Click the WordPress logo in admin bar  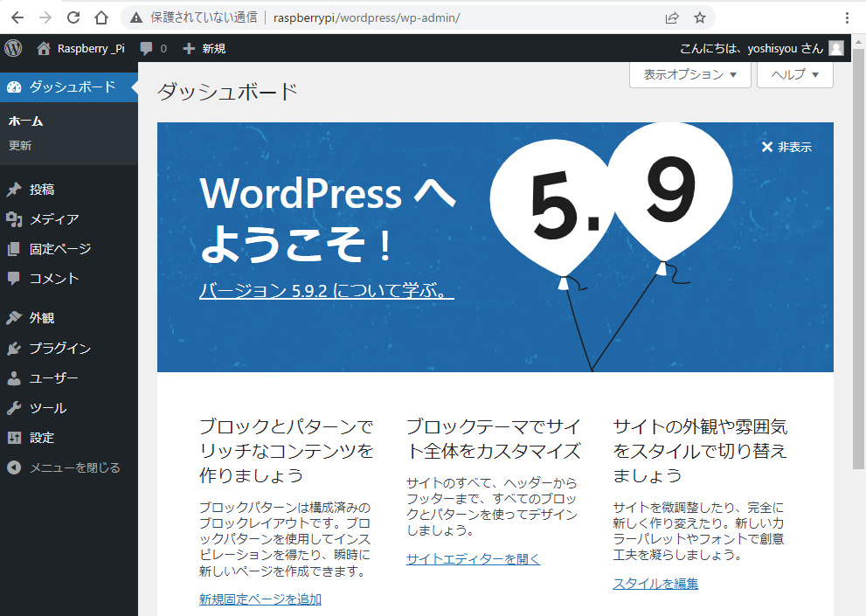click(x=12, y=48)
